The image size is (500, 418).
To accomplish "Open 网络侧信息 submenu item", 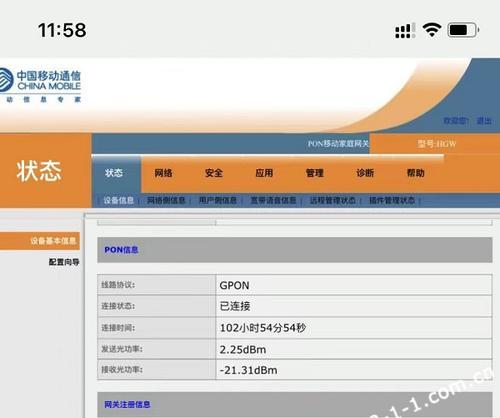I will [166, 200].
